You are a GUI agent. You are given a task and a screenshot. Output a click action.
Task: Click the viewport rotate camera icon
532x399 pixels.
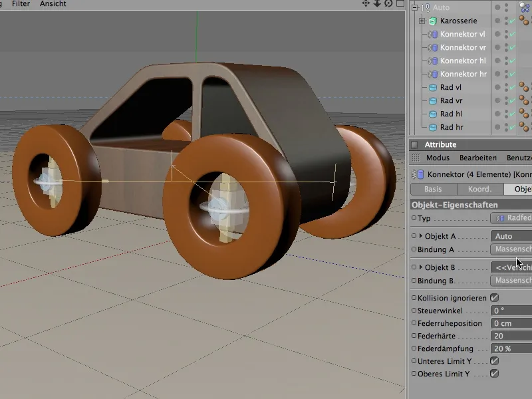(x=388, y=4)
